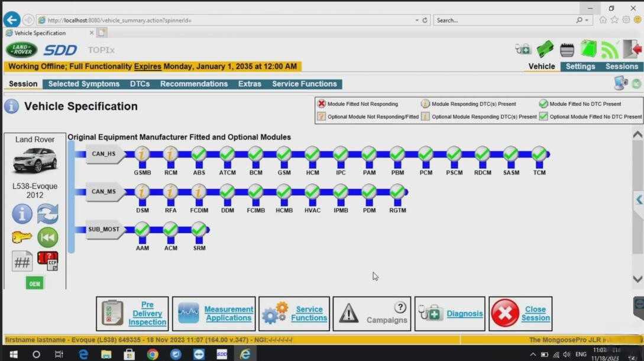
Task: Switch to the Settings tab
Action: click(x=580, y=67)
